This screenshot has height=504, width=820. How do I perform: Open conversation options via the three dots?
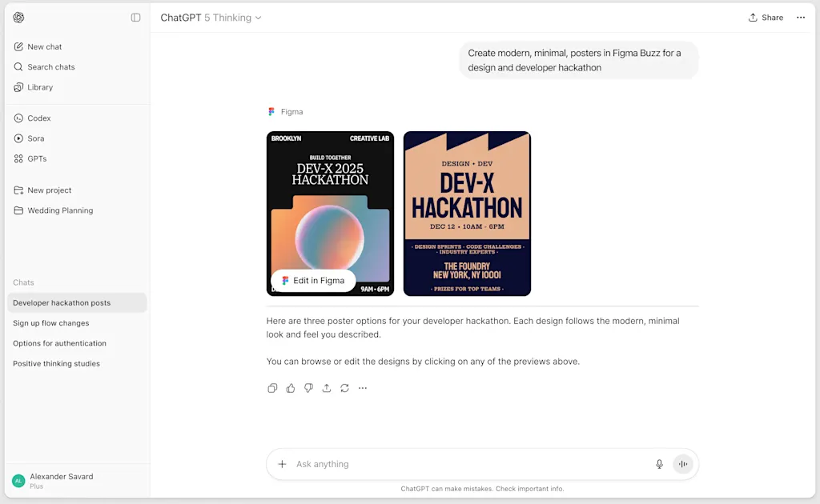coord(801,17)
